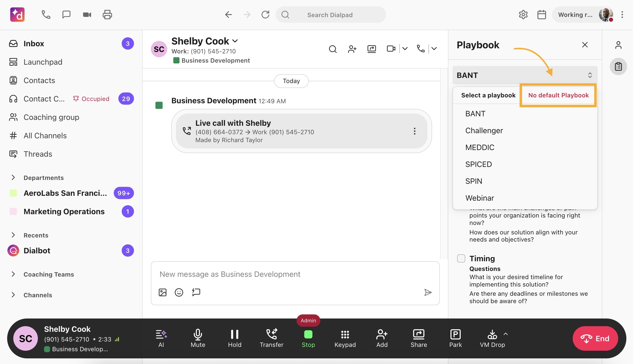633x364 pixels.
Task: Select SPICED playbook
Action: coord(525,164)
